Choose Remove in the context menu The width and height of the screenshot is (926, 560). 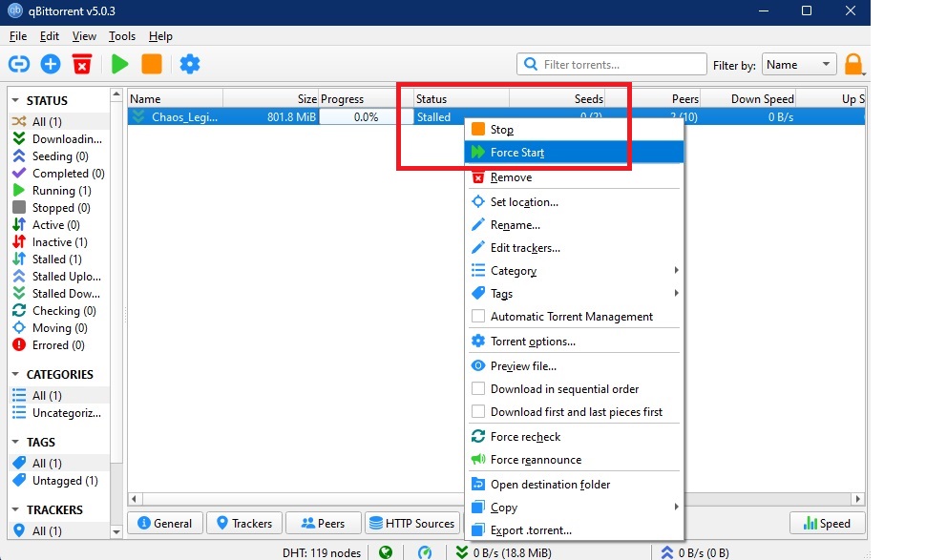coord(574,177)
